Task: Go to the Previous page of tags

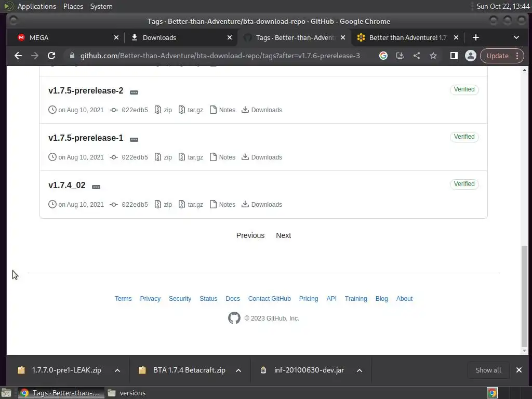Action: [x=250, y=235]
